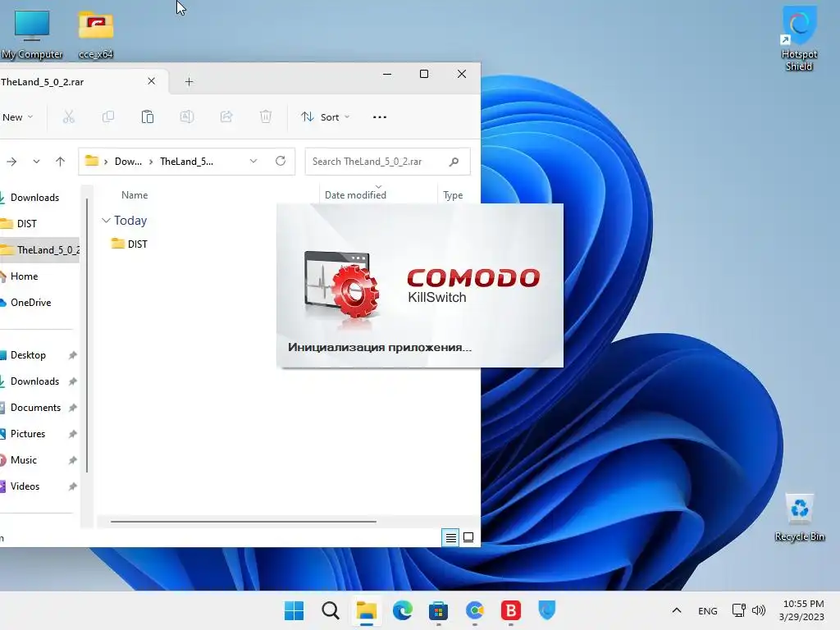This screenshot has width=840, height=630.
Task: Sort by Name column header
Action: pyautogui.click(x=135, y=195)
